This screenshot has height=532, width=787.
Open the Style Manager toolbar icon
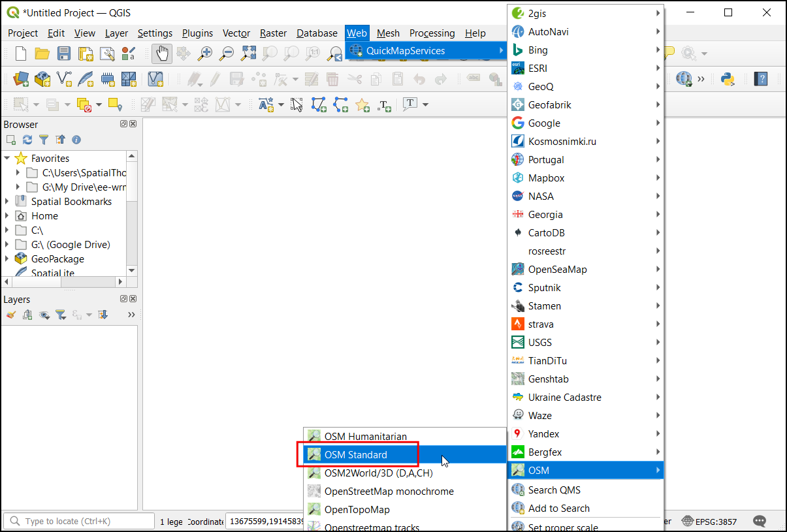point(129,54)
